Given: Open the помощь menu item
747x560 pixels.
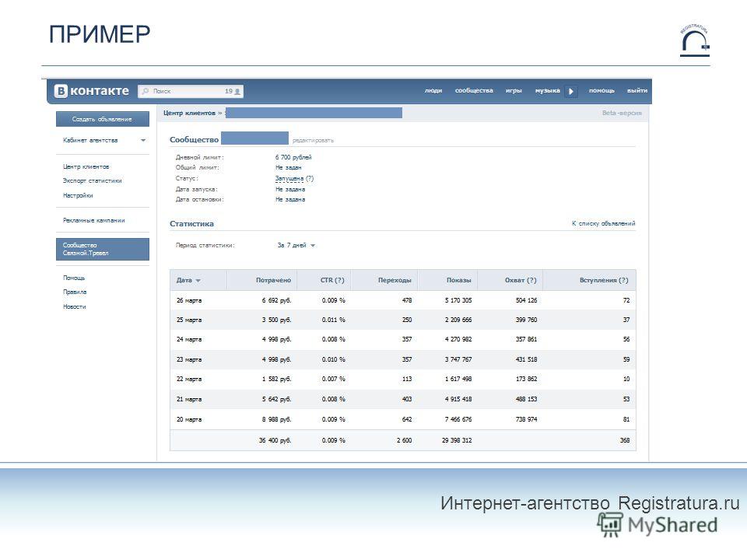Looking at the screenshot, I should click(601, 90).
